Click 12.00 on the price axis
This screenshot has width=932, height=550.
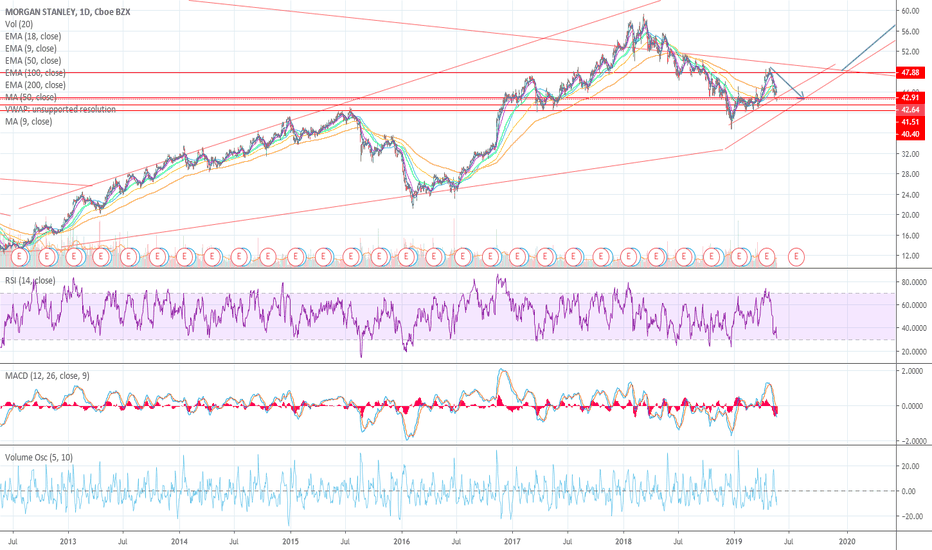click(x=910, y=256)
